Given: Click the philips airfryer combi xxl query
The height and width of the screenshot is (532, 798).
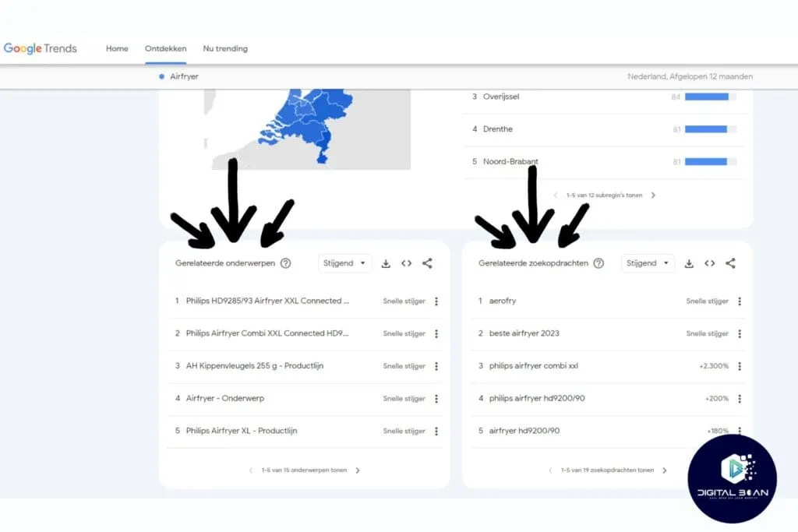Looking at the screenshot, I should coord(533,365).
